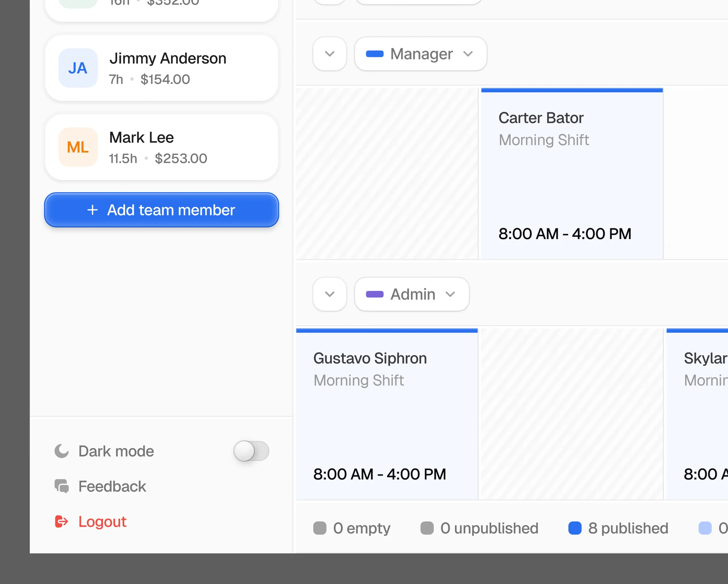Click the JA avatar for Jimmy Anderson
Screen dimensions: 728x584
pyautogui.click(x=78, y=68)
